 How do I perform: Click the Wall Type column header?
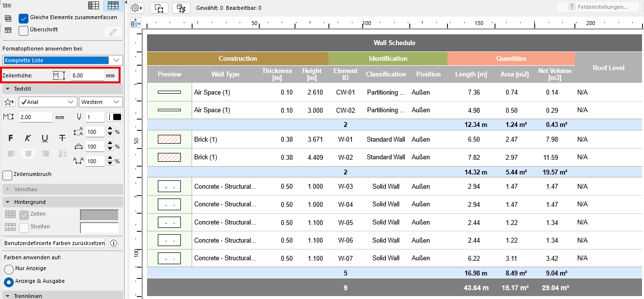click(x=225, y=75)
